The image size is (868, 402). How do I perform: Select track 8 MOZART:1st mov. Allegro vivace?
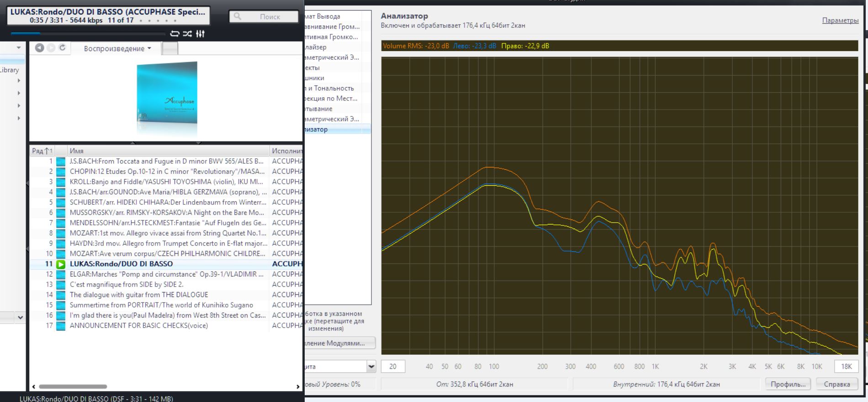tap(167, 233)
